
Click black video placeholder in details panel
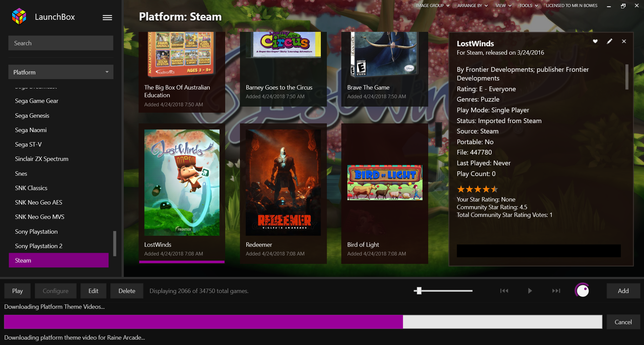pos(539,251)
